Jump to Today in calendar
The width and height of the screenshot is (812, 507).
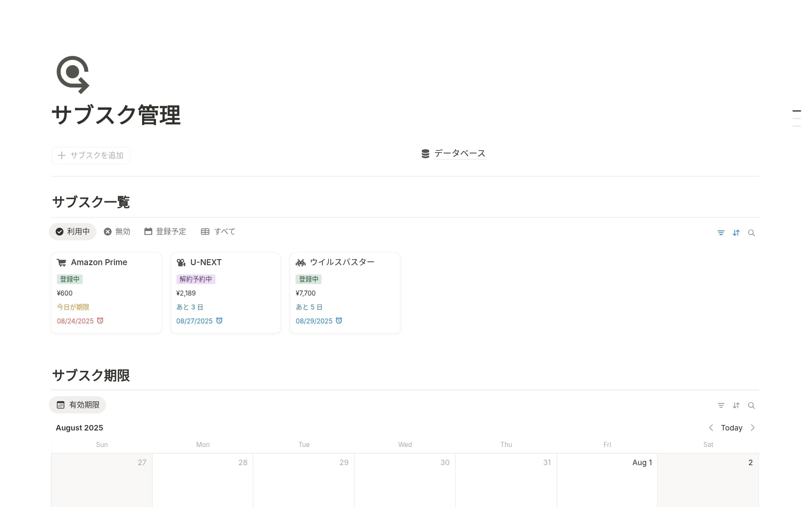click(731, 428)
